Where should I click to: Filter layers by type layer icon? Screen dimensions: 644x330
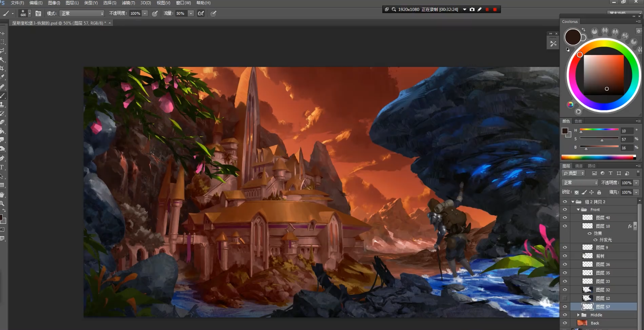(x=610, y=173)
